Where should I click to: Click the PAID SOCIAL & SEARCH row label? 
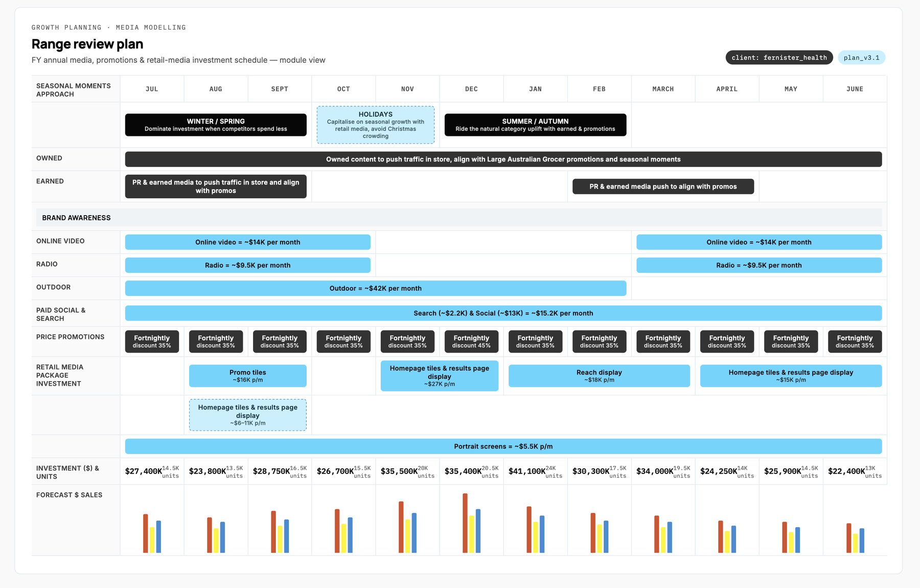pyautogui.click(x=61, y=314)
